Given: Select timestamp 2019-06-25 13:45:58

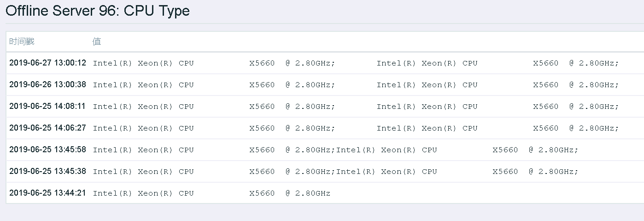Looking at the screenshot, I should [47, 149].
